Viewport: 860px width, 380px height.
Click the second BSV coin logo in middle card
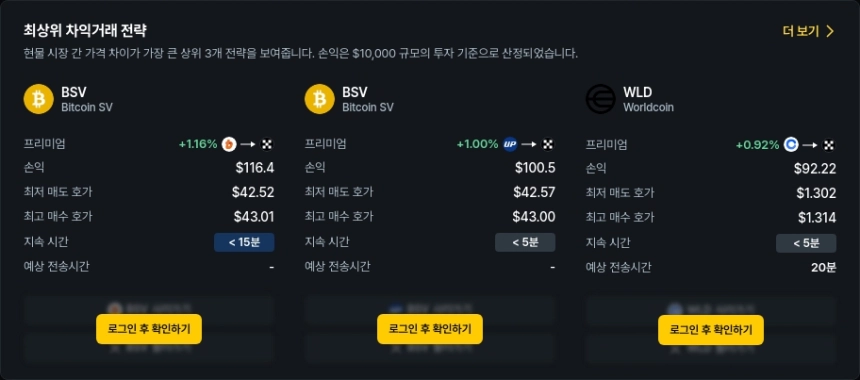320,99
